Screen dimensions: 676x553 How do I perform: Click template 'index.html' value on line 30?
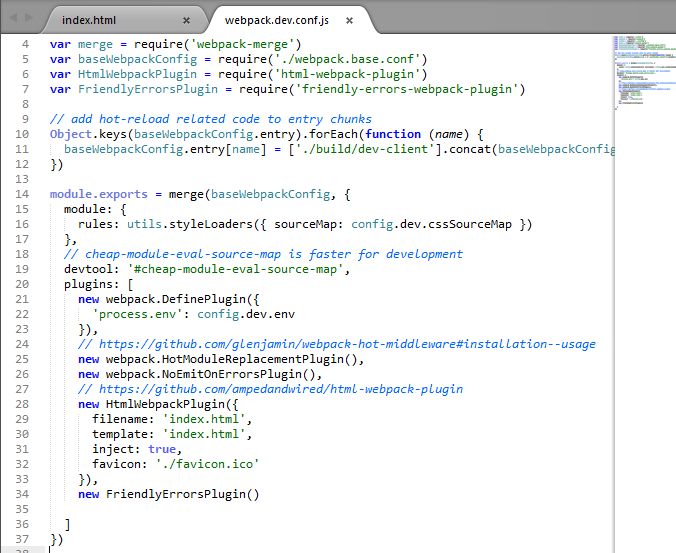tap(203, 434)
